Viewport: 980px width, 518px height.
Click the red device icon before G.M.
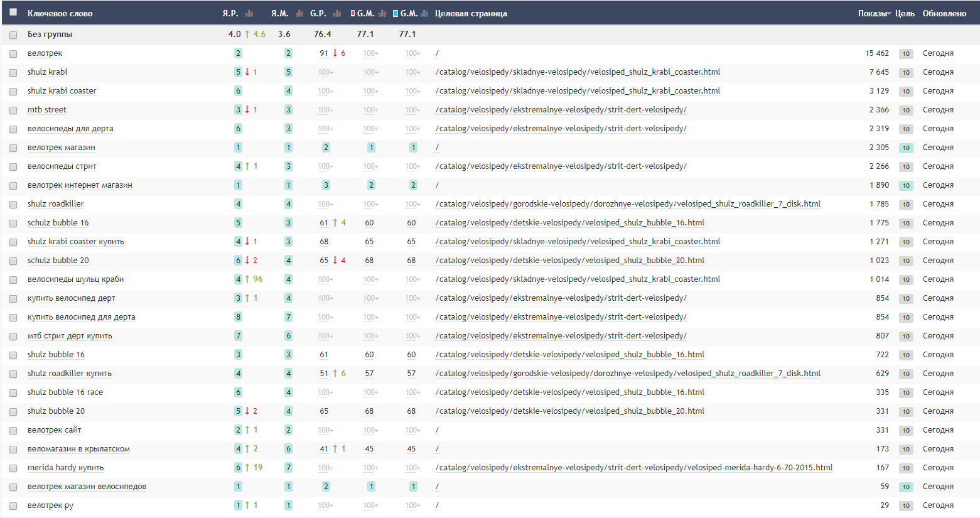click(x=353, y=13)
